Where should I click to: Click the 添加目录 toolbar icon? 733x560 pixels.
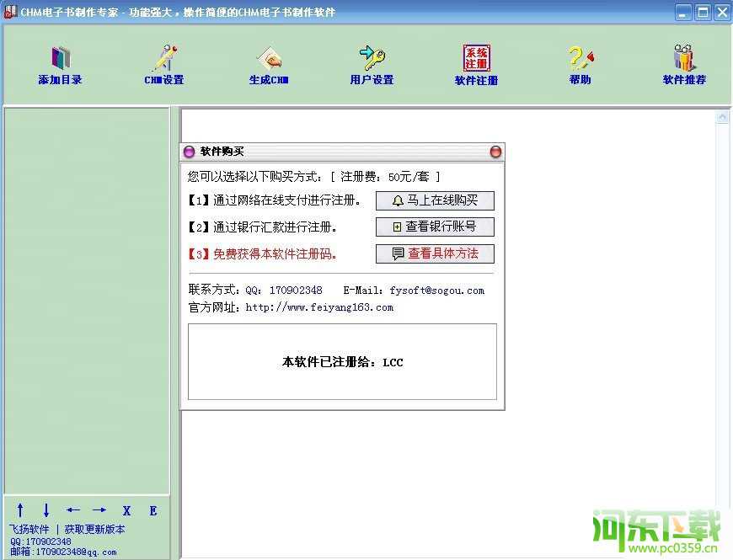pos(61,65)
